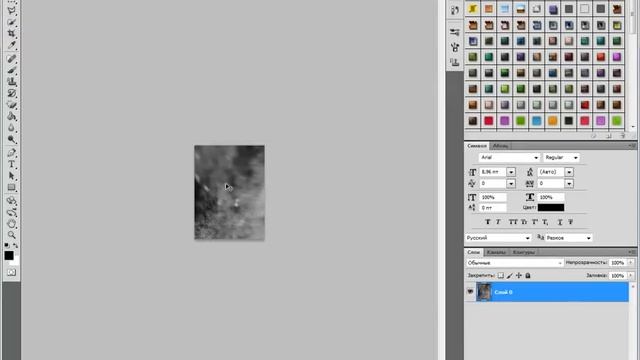
Task: Select the Eraser tool
Action: pyautogui.click(x=11, y=105)
